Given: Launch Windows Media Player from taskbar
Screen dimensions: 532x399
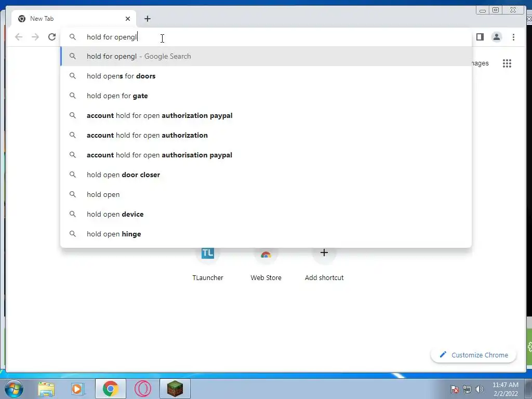Looking at the screenshot, I should point(77,389).
